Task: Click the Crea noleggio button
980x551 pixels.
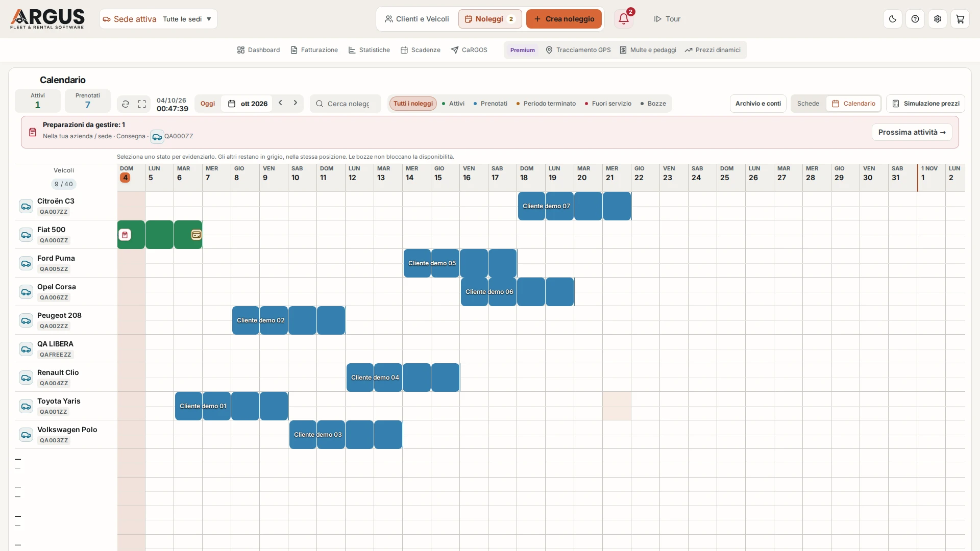Action: (564, 19)
